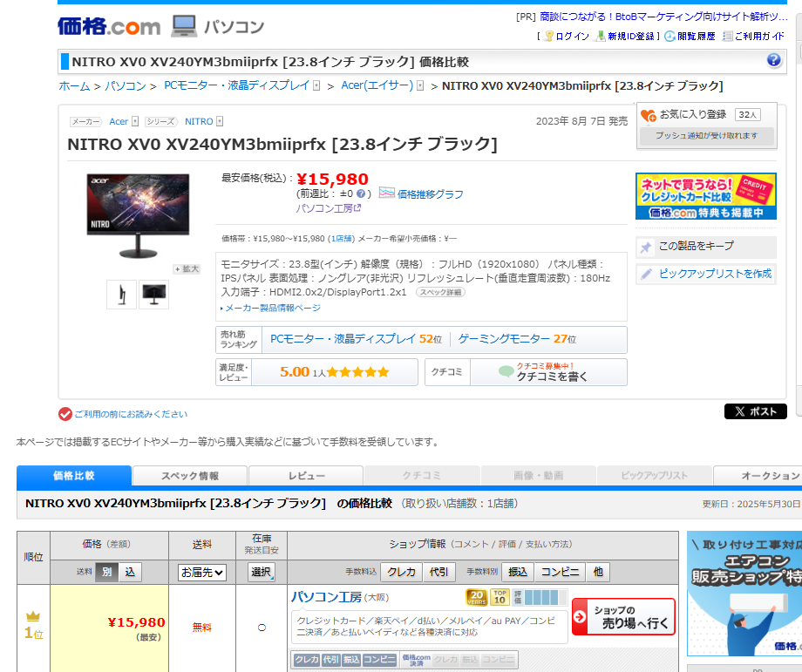
Task: Toggle shipping 別 option
Action: point(106,573)
